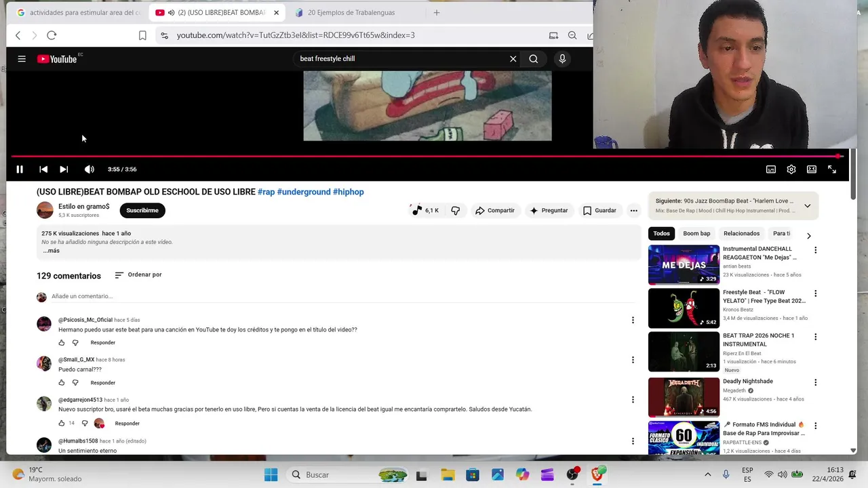Pause the video playback
This screenshot has height=488, width=868.
click(20, 169)
